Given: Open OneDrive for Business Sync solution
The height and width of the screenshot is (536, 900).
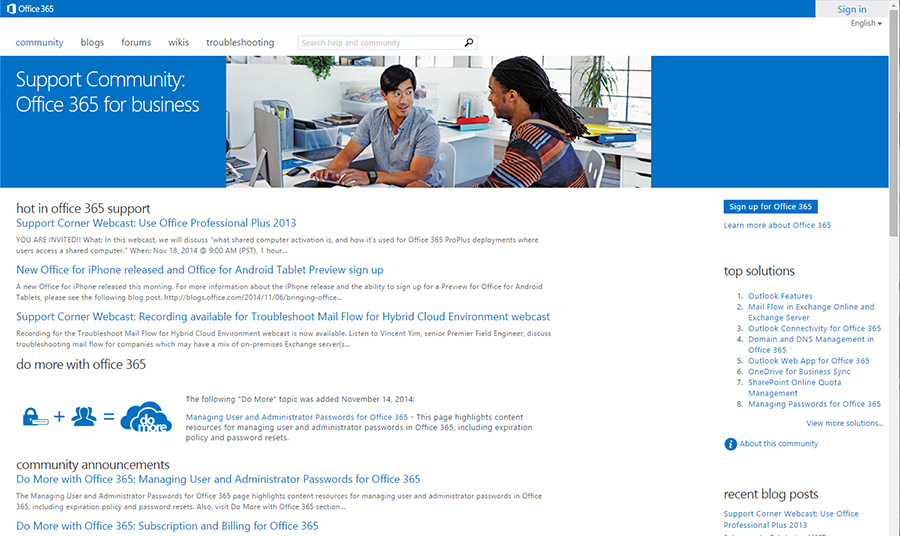Looking at the screenshot, I should [x=799, y=372].
